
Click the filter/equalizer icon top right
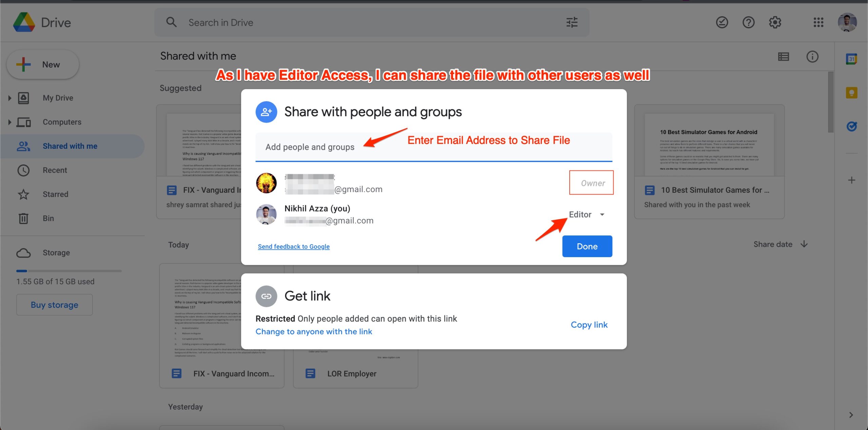coord(572,22)
